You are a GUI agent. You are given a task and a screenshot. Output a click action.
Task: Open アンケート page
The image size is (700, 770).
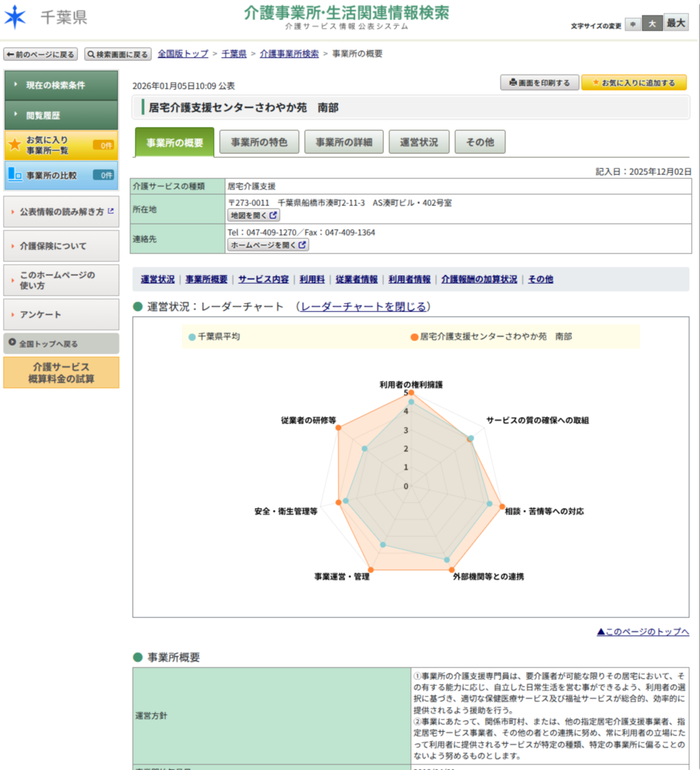(62, 314)
